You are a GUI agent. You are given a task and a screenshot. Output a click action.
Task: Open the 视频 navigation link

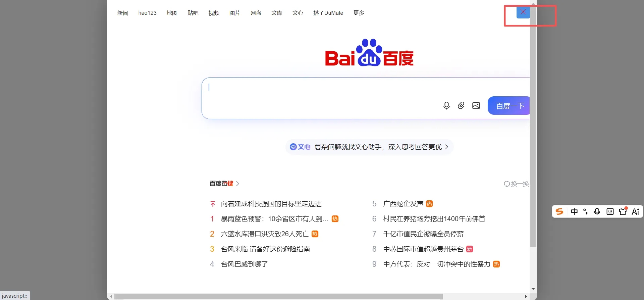click(214, 13)
